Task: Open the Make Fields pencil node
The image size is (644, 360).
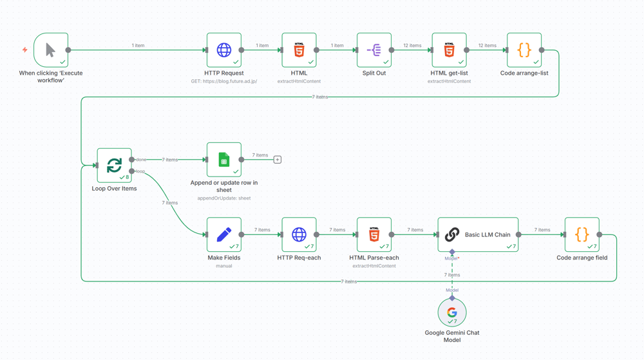Action: point(223,234)
